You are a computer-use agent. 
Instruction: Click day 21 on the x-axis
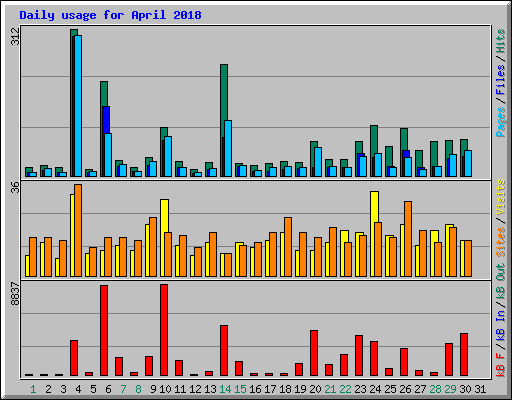pyautogui.click(x=330, y=389)
